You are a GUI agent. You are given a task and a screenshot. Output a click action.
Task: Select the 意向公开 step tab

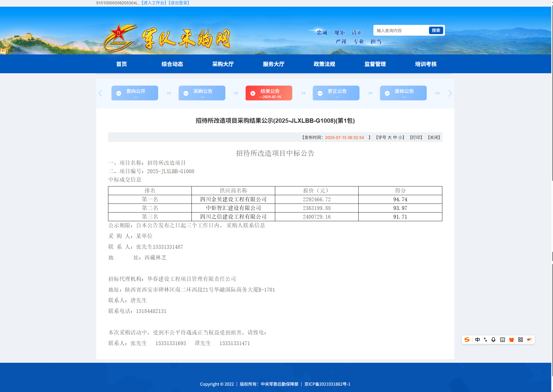(135, 93)
